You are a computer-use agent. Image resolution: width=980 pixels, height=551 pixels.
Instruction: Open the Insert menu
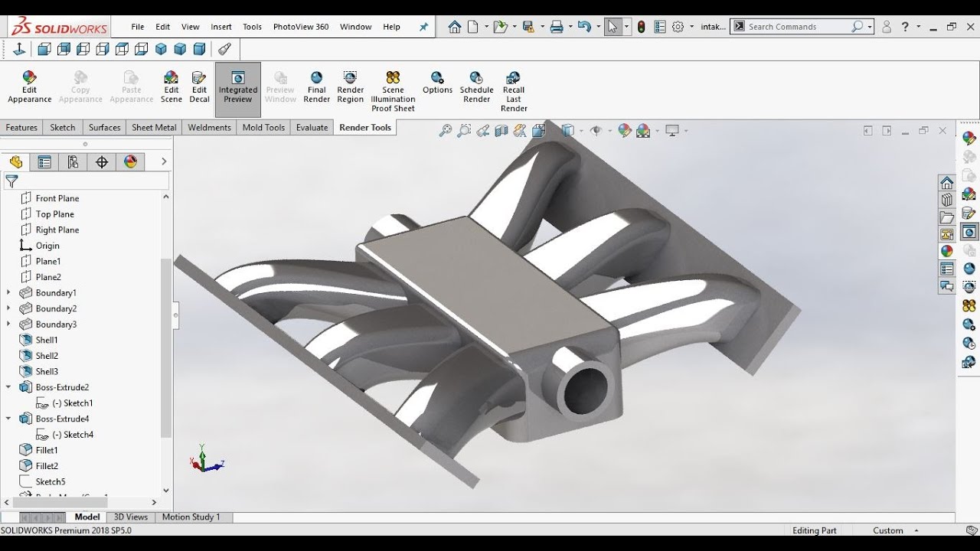(x=221, y=27)
